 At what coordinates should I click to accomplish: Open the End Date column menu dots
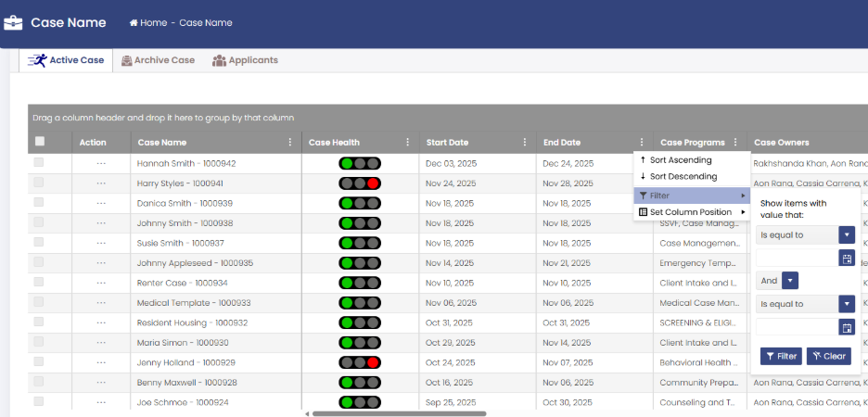642,142
